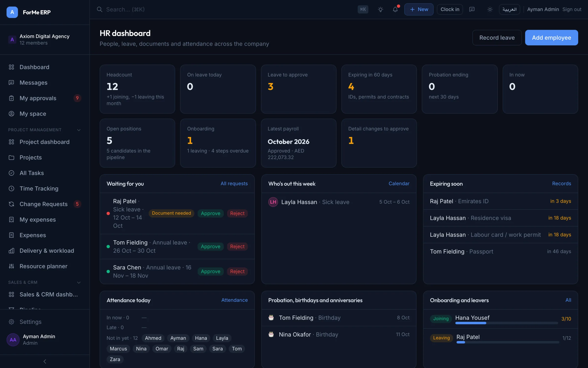Click Raj Patel's leaving progress bar

pyautogui.click(x=508, y=342)
